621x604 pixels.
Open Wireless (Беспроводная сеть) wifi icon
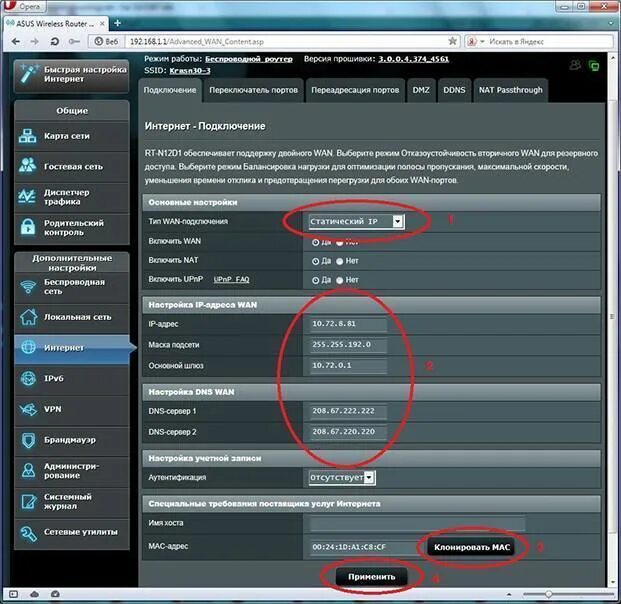point(28,286)
